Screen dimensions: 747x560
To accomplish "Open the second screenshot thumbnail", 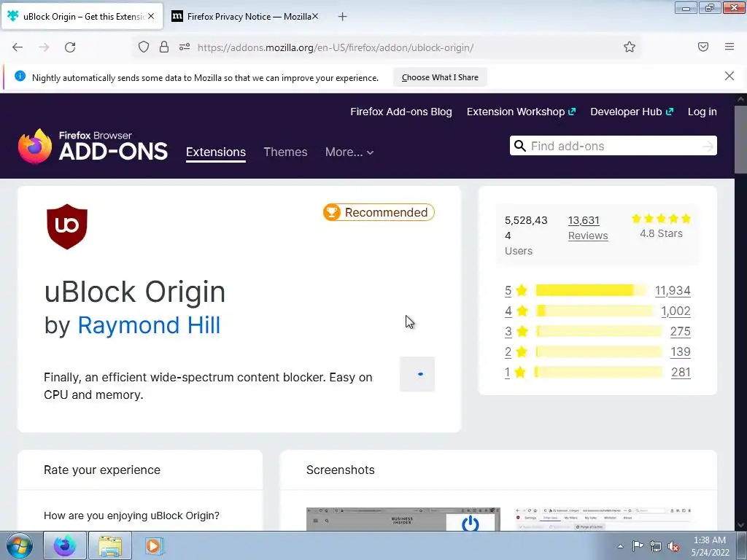I will (x=603, y=519).
